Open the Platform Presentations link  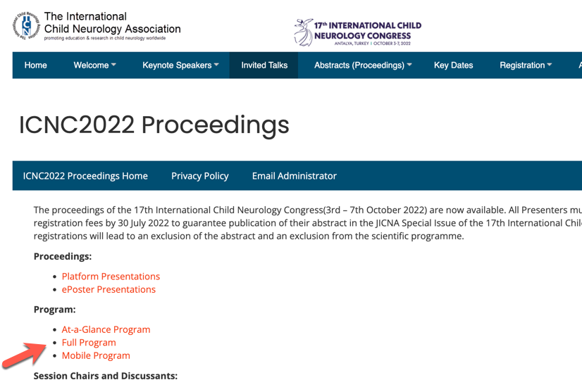click(111, 277)
